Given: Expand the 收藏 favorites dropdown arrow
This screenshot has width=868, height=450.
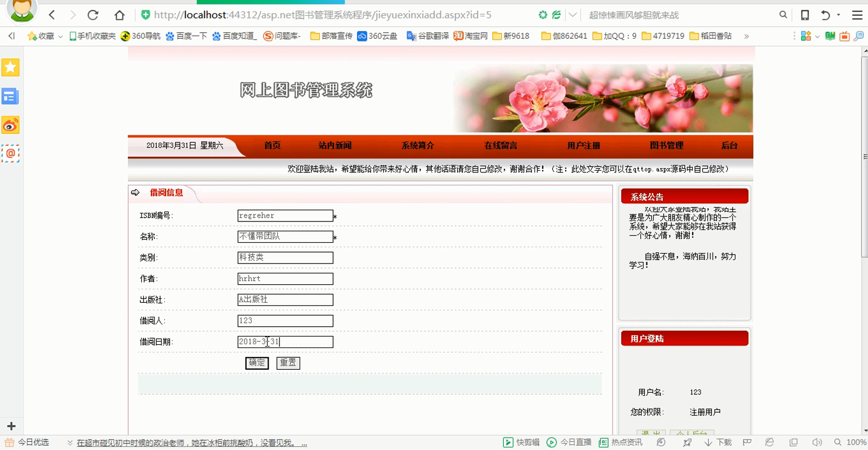Looking at the screenshot, I should pyautogui.click(x=60, y=37).
